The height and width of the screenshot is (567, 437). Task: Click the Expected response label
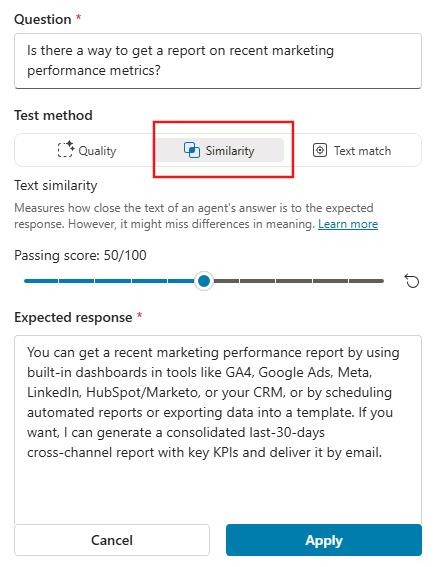tap(73, 317)
